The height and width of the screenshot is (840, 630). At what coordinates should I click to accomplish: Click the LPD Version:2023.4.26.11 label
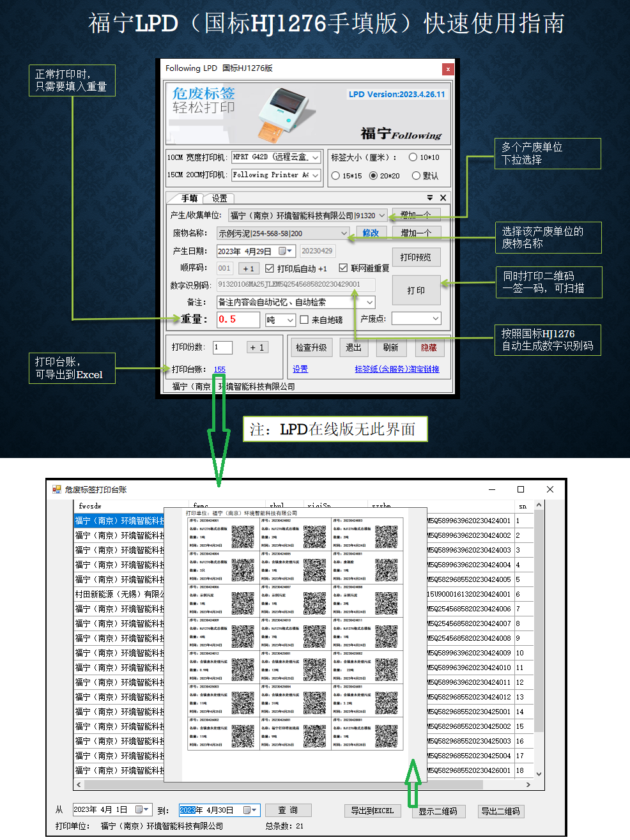397,95
